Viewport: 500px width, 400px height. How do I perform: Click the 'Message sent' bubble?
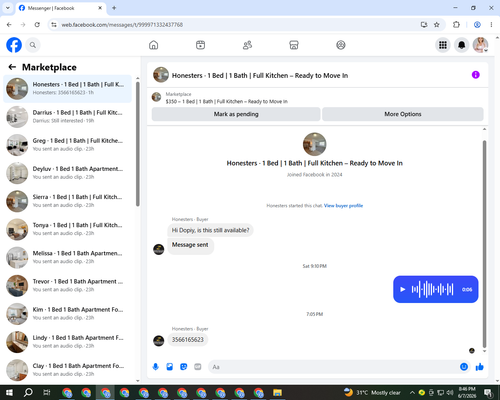(x=190, y=246)
